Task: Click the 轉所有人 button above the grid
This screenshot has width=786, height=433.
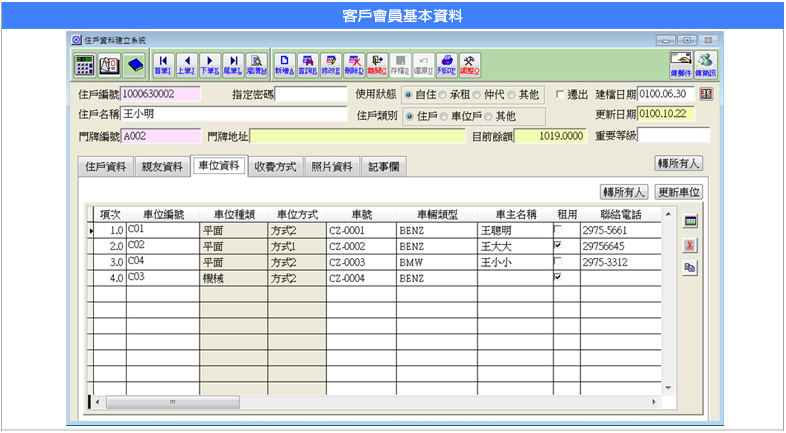Action: (x=623, y=192)
